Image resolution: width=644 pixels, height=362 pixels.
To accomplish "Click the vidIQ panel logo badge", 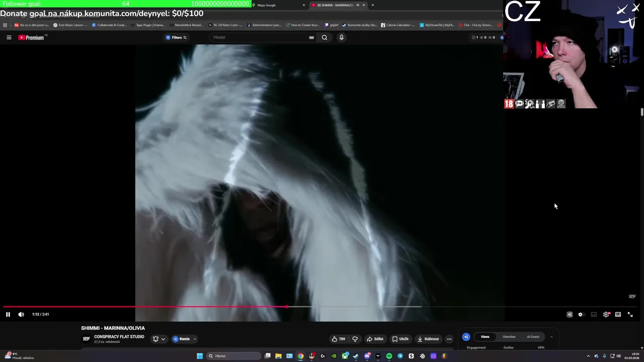I will (x=466, y=337).
